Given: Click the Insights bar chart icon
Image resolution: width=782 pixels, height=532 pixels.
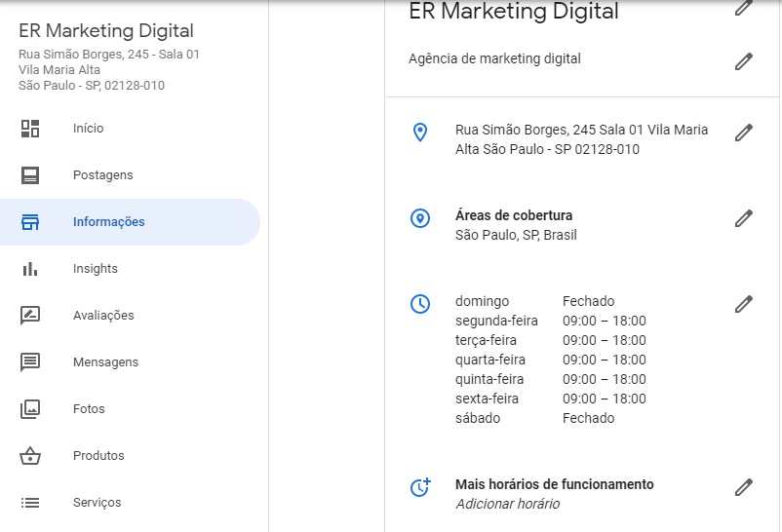Looking at the screenshot, I should pos(30,269).
